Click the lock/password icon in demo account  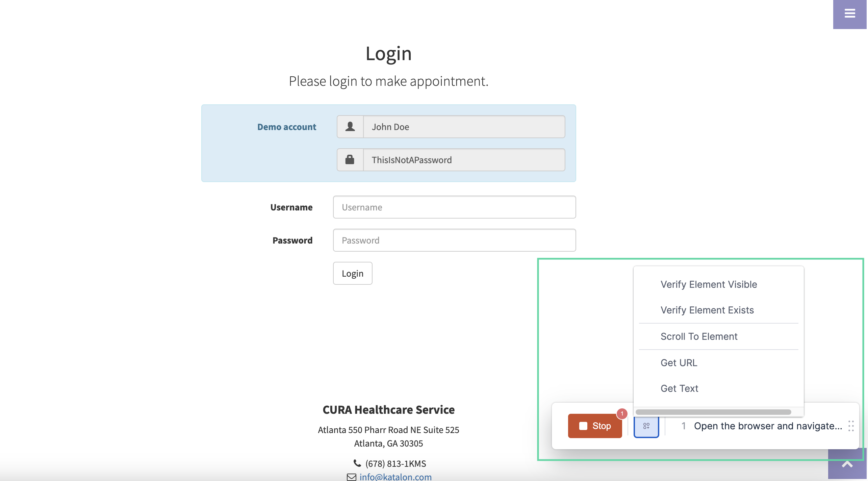[x=349, y=159]
